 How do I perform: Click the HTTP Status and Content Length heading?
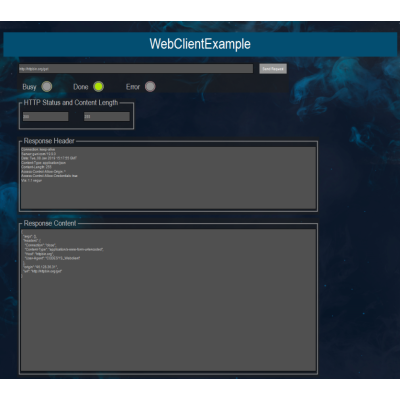click(71, 103)
